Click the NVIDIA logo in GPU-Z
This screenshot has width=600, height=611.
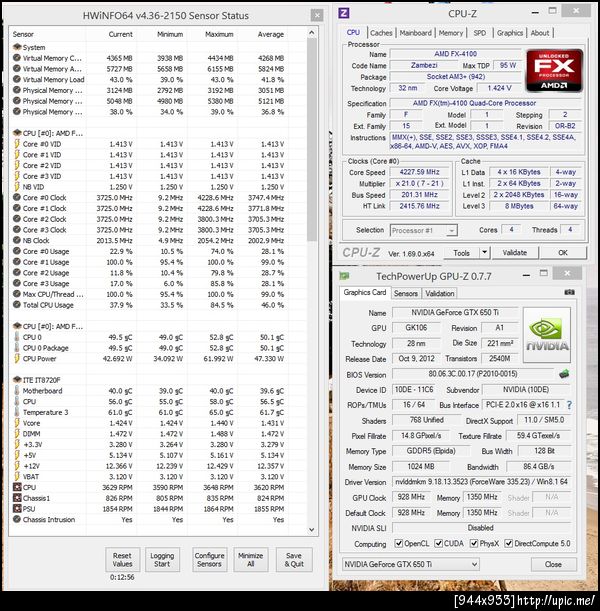click(547, 335)
